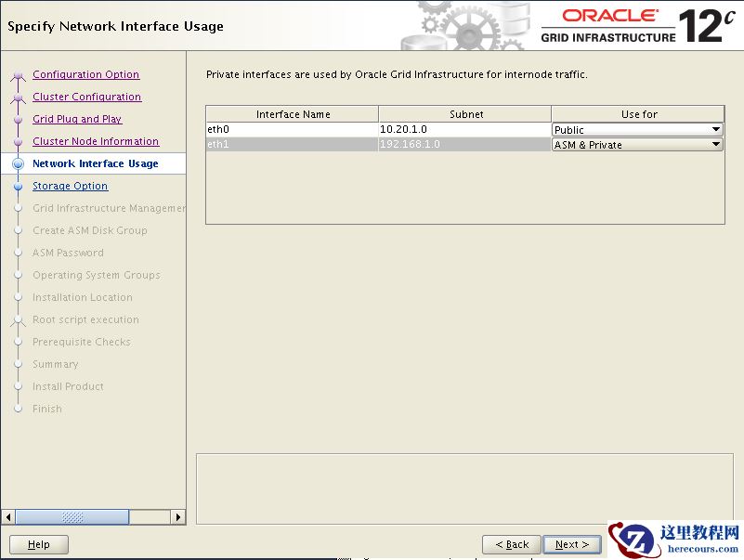The width and height of the screenshot is (744, 560).
Task: Click the 192.168.1.0 subnet cell
Action: point(464,145)
